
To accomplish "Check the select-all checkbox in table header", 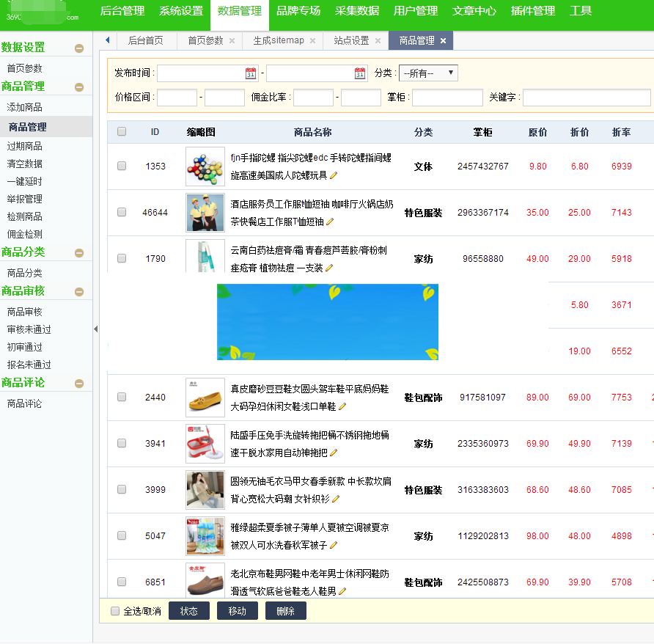I will [x=121, y=131].
